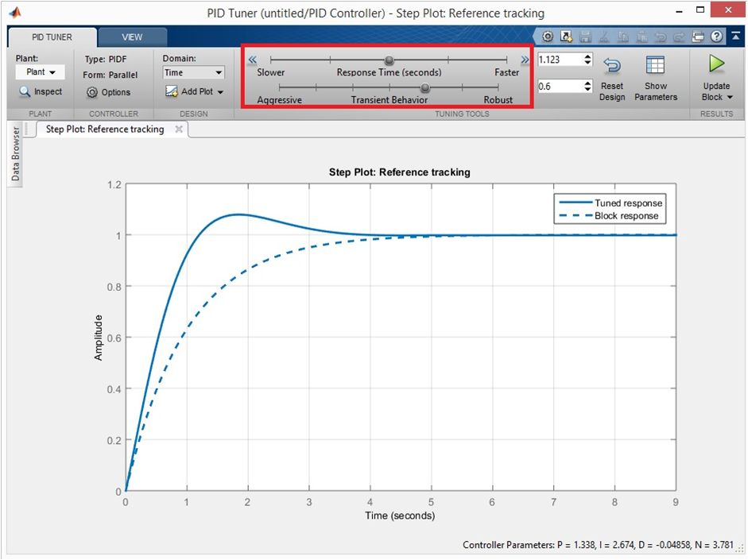Click the Add Plot icon
This screenshot has height=560, width=748.
171,91
